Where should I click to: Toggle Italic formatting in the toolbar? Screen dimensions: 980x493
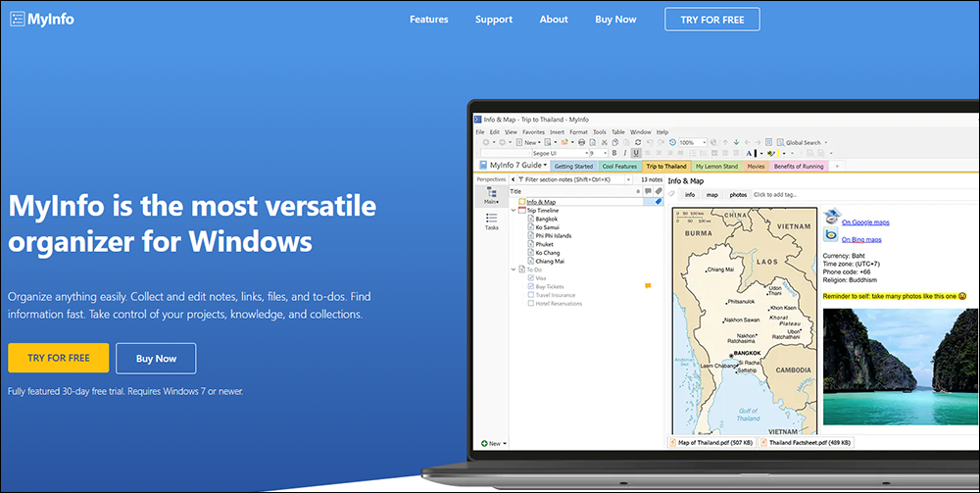(625, 153)
